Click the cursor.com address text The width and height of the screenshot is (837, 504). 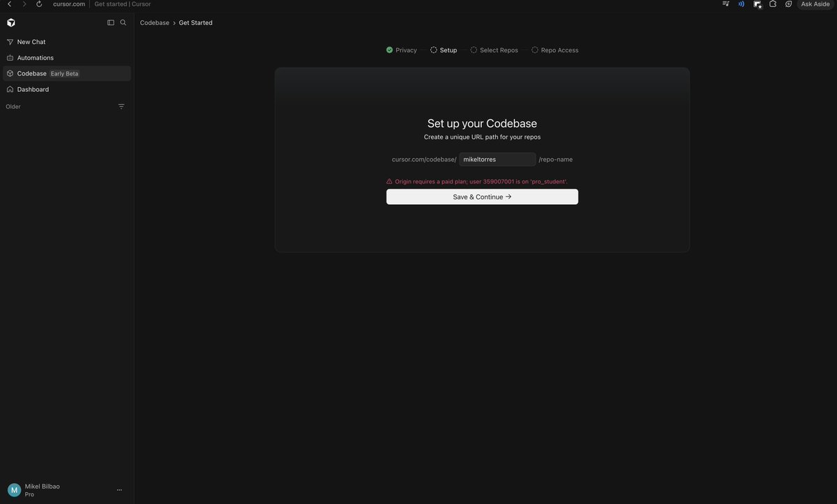point(69,4)
